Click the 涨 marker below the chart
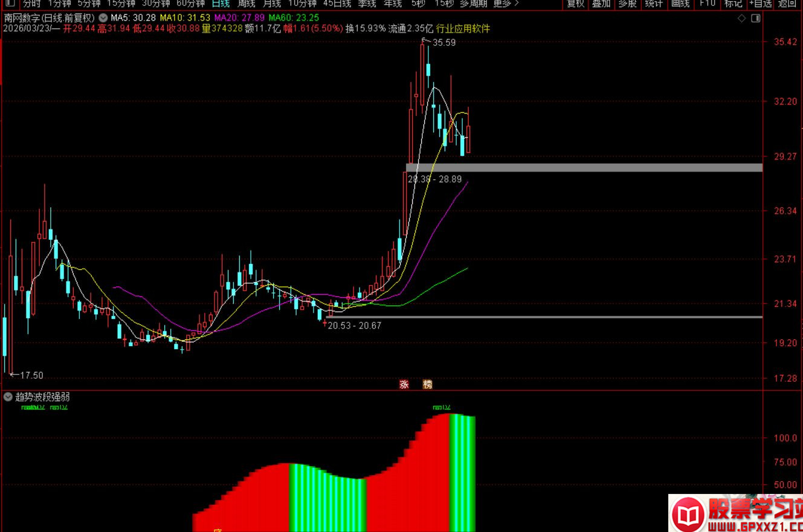 click(x=404, y=384)
